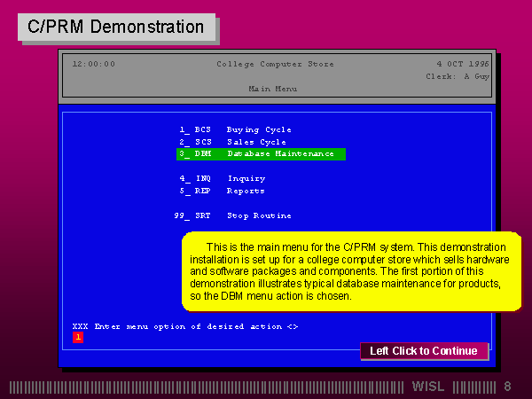Choose the Sales Cycle menu entry
This screenshot has width=532, height=399.
[232, 142]
